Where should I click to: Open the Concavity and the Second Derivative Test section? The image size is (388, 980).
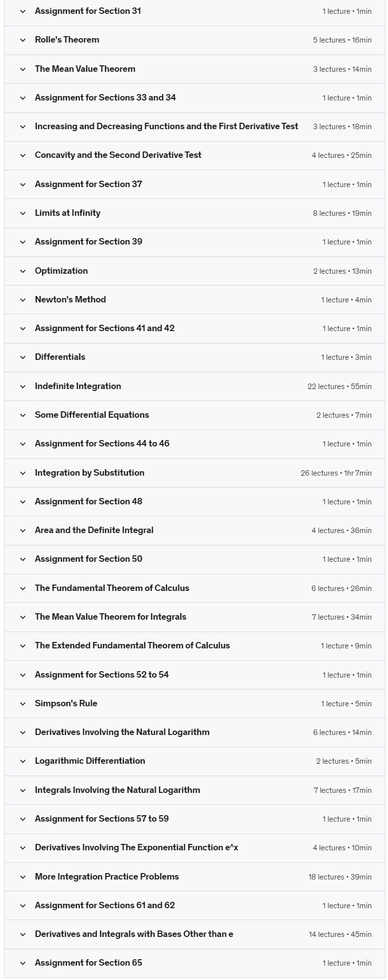tap(118, 155)
